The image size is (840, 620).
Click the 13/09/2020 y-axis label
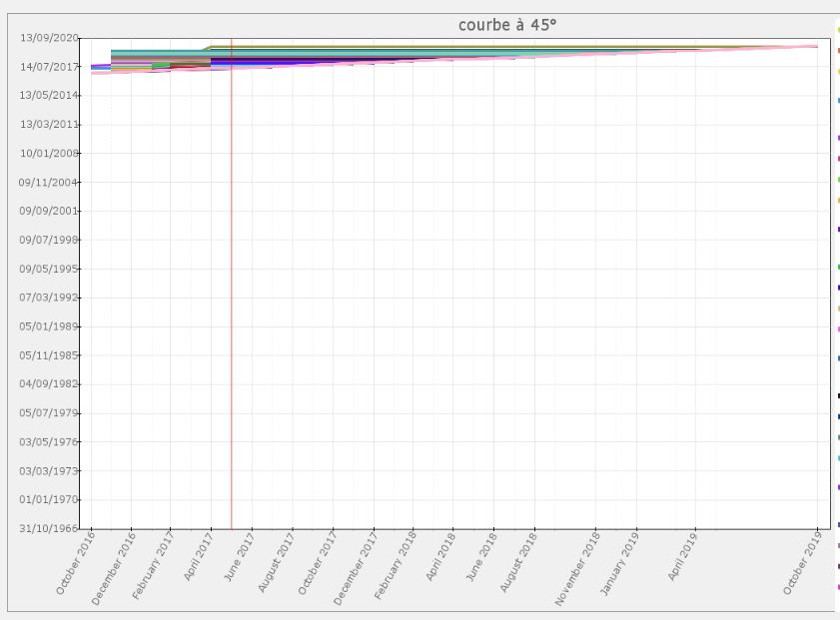49,38
